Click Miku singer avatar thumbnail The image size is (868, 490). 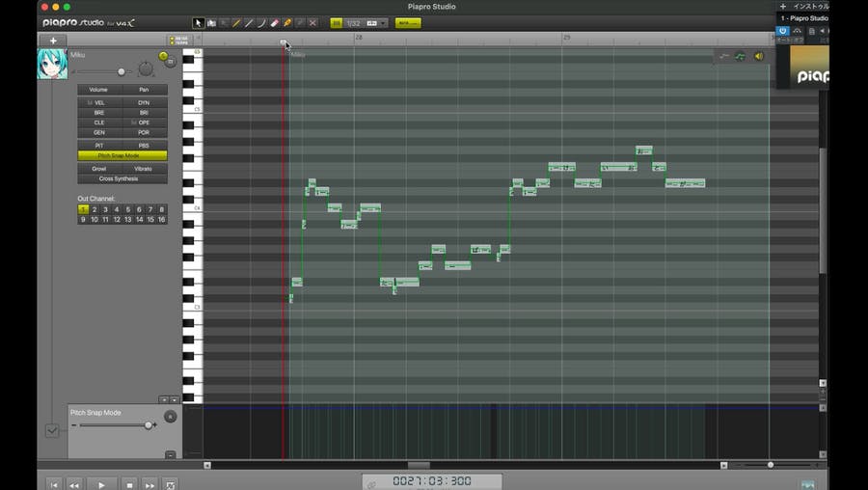tap(53, 64)
